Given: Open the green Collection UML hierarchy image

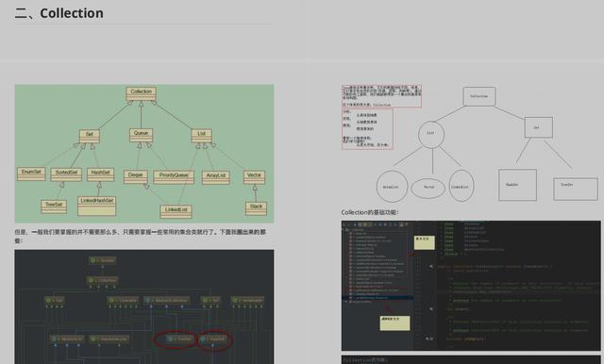Looking at the screenshot, I should click(x=144, y=154).
